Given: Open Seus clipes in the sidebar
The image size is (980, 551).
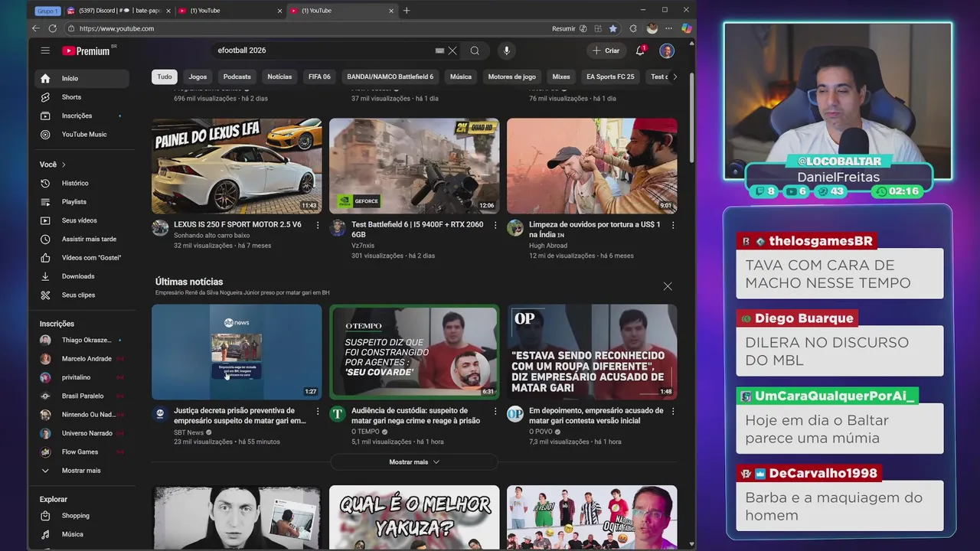Looking at the screenshot, I should [82, 295].
